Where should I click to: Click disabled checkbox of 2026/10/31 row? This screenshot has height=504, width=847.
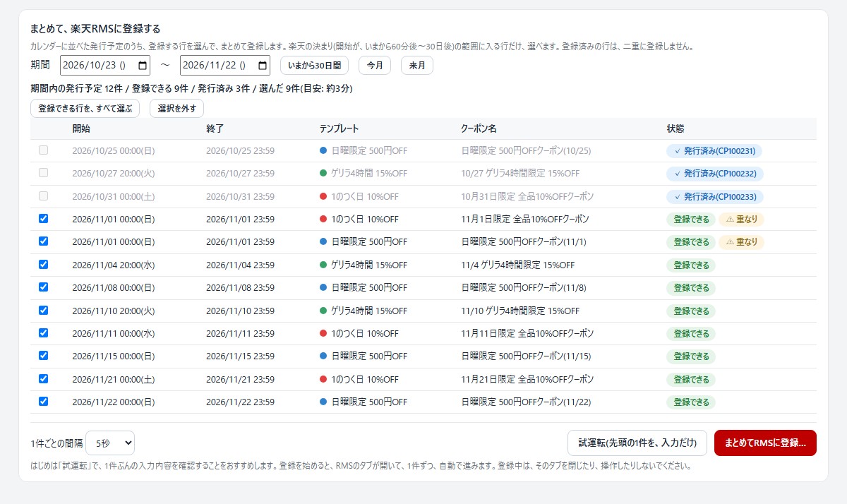tap(44, 196)
